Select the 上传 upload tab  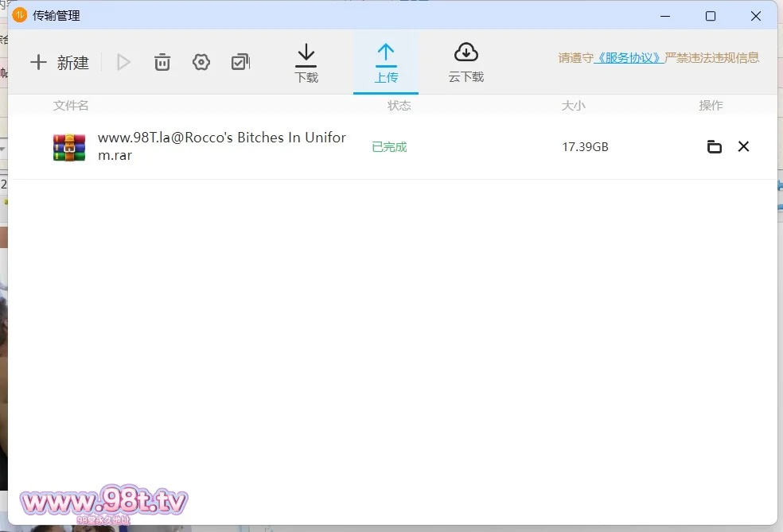386,63
